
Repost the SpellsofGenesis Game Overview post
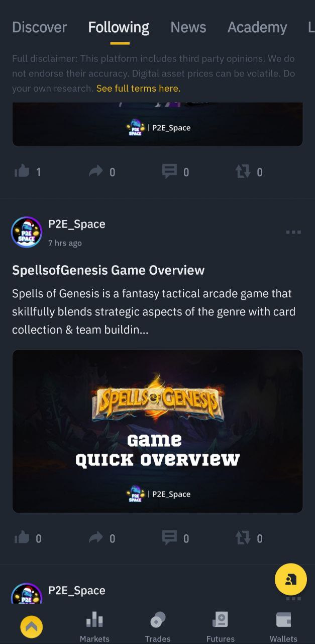(x=243, y=538)
